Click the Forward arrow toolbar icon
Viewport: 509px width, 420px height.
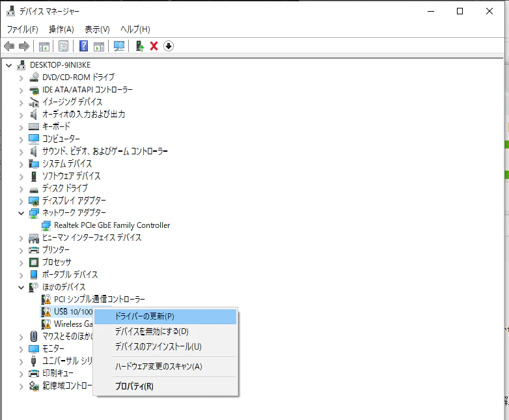tap(24, 46)
